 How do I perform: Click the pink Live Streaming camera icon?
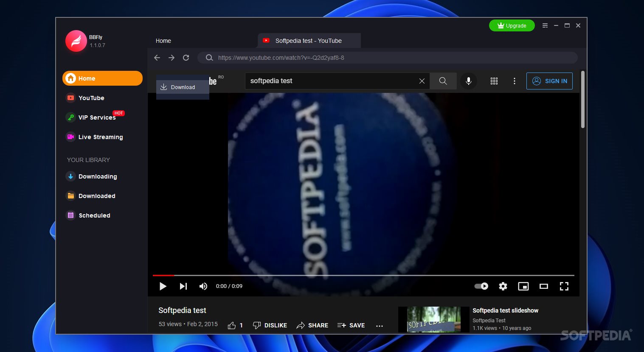pyautogui.click(x=71, y=137)
